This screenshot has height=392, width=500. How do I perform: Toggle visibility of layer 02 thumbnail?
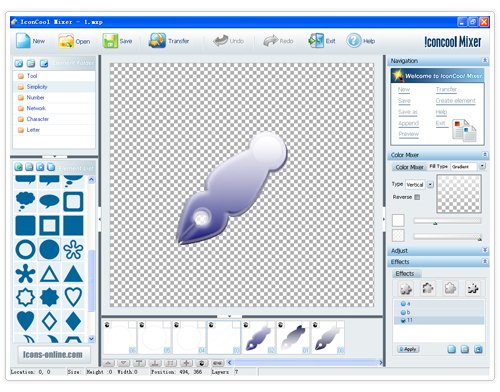pos(246,324)
